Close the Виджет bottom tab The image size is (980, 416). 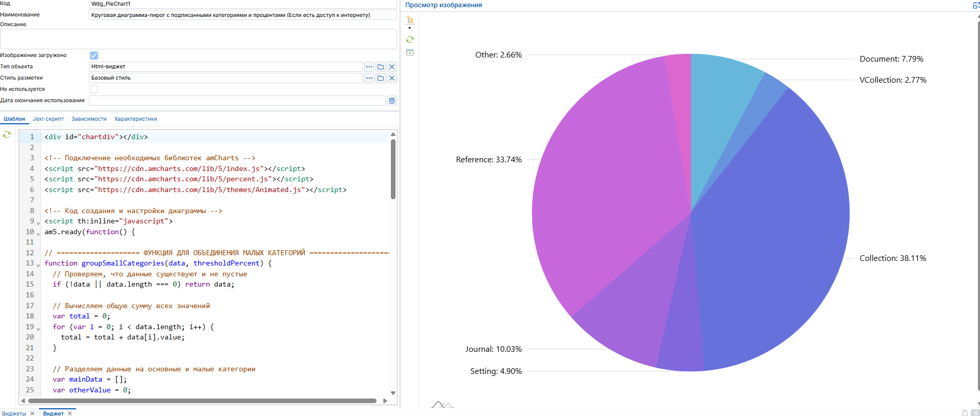tap(70, 413)
